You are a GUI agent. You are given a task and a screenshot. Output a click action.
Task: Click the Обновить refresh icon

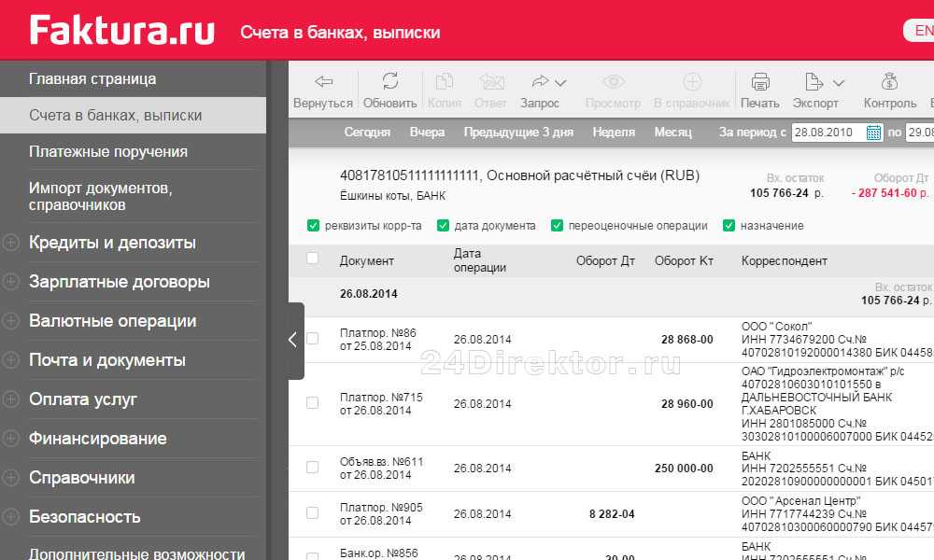(x=389, y=82)
